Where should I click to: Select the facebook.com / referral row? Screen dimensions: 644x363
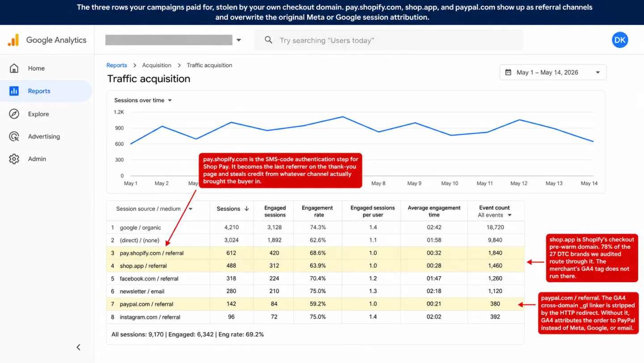click(x=315, y=278)
